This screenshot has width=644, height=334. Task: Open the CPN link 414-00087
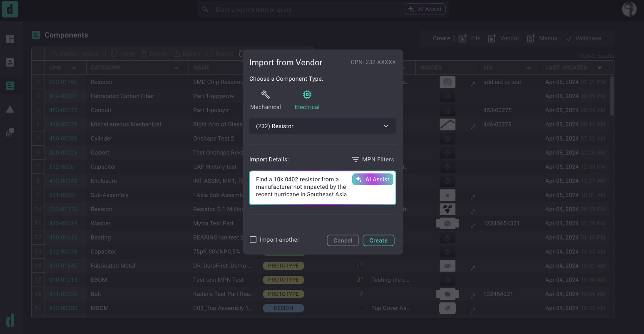pos(63,96)
